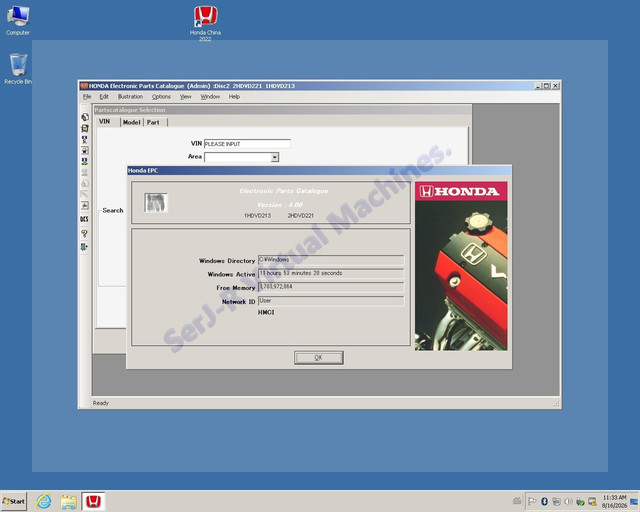This screenshot has width=640, height=512.
Task: Click the Search group label
Action: point(113,210)
